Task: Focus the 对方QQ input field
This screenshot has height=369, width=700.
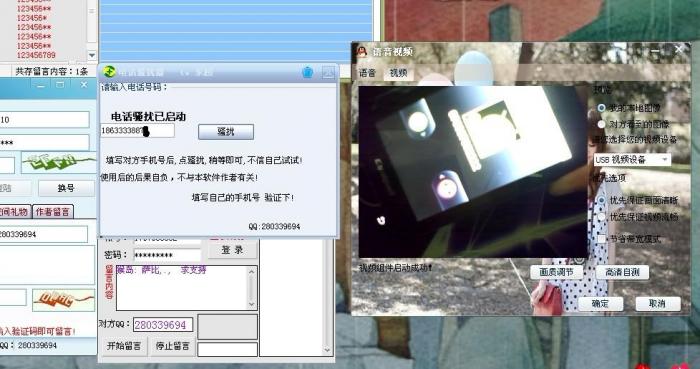Action: 162,325
